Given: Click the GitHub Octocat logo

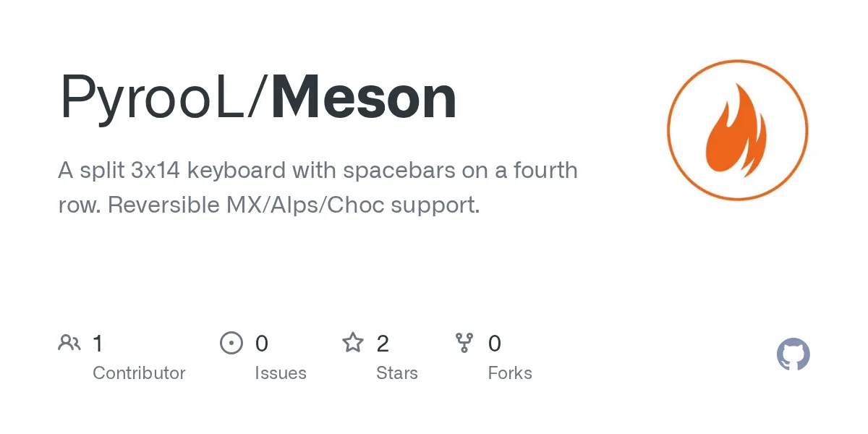Looking at the screenshot, I should (x=793, y=355).
